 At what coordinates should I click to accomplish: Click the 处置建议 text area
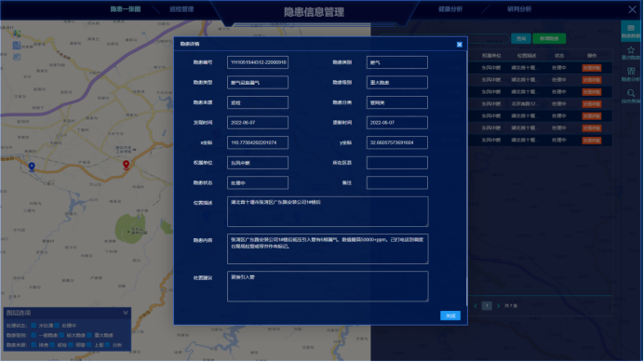coord(328,287)
